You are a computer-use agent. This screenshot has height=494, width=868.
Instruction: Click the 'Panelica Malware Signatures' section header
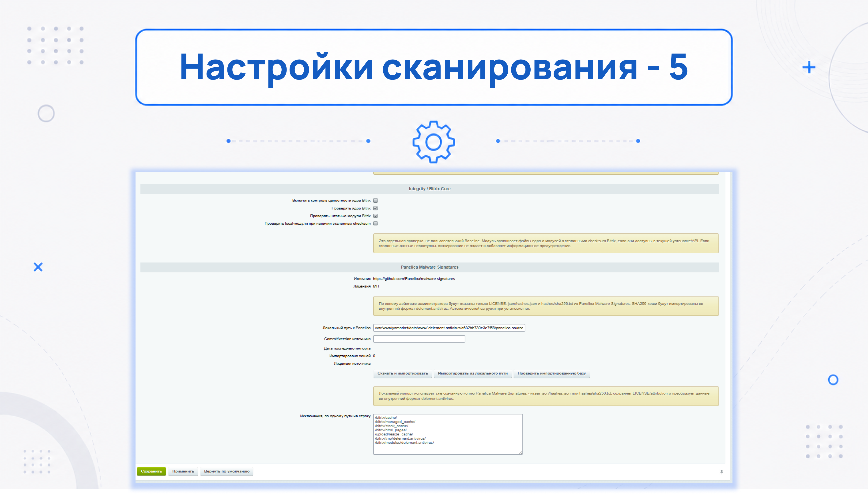coord(430,267)
